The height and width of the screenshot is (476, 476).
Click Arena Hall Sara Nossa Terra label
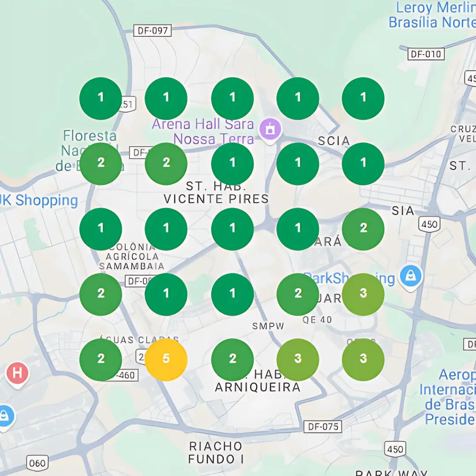(203, 131)
